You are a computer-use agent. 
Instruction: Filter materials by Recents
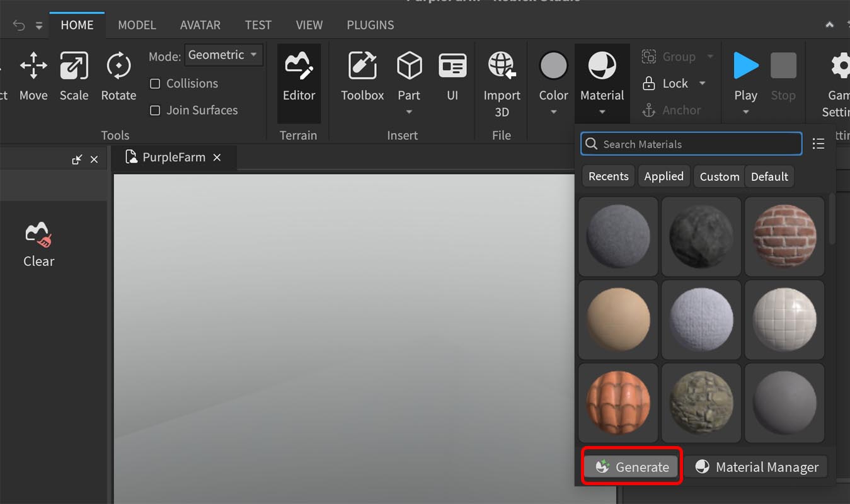tap(608, 176)
